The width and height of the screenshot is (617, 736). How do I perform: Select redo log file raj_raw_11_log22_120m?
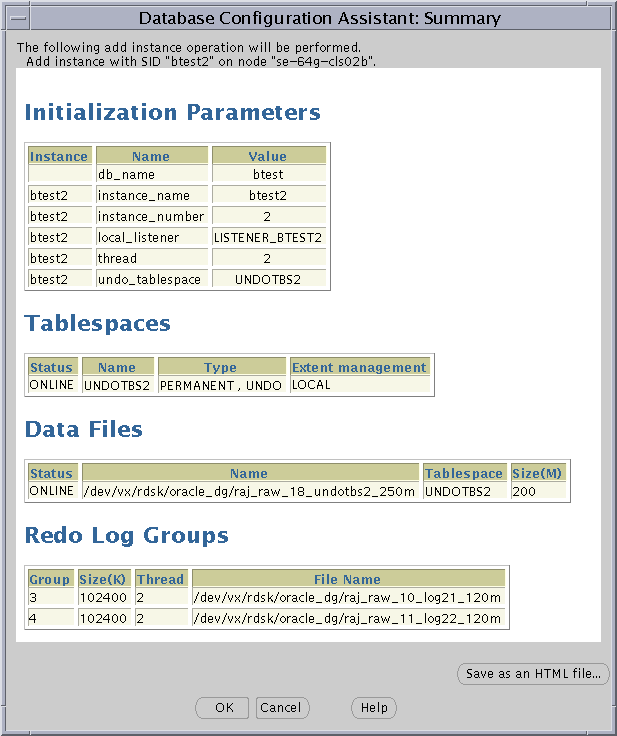(x=348, y=619)
